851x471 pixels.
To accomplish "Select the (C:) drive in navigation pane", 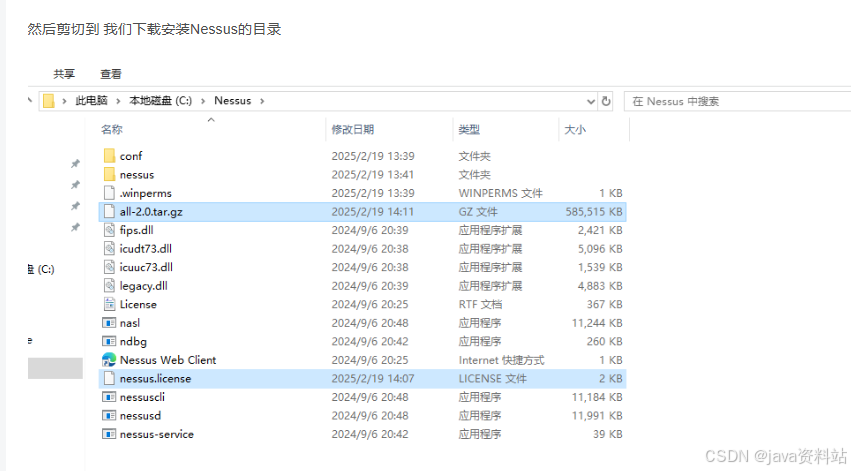I will pyautogui.click(x=42, y=269).
